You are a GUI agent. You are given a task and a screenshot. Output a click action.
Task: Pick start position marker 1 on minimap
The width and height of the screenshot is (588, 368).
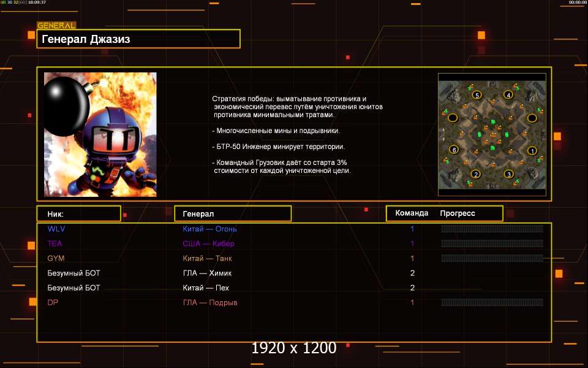tap(532, 151)
